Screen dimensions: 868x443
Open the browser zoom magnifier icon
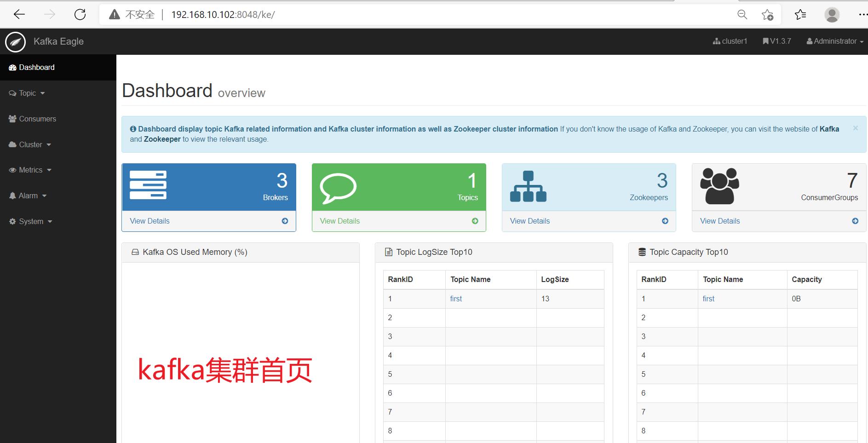(742, 15)
